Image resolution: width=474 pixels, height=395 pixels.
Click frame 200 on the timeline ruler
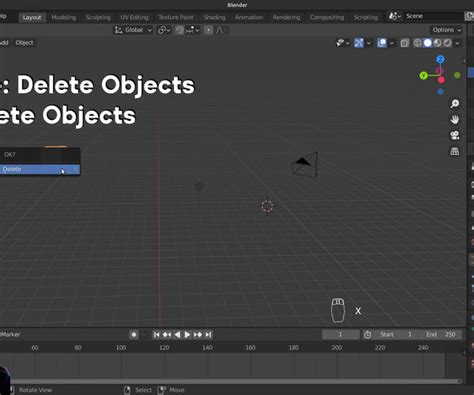click(x=337, y=348)
